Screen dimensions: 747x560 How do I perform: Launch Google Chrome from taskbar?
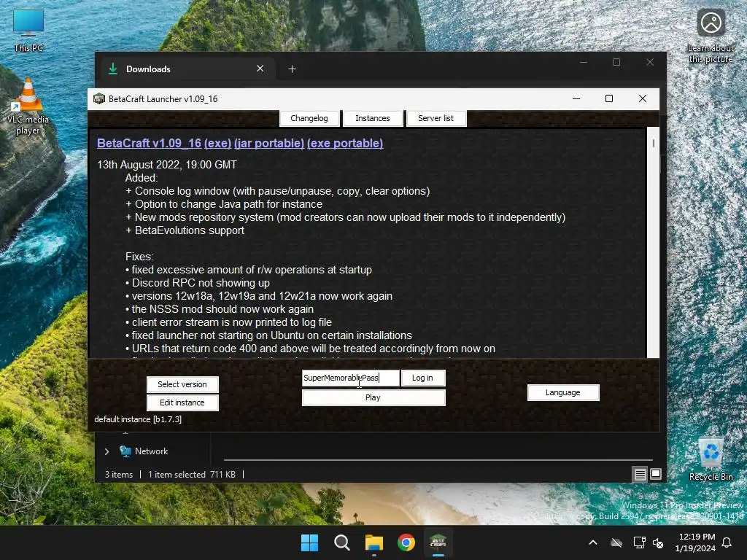(x=406, y=542)
